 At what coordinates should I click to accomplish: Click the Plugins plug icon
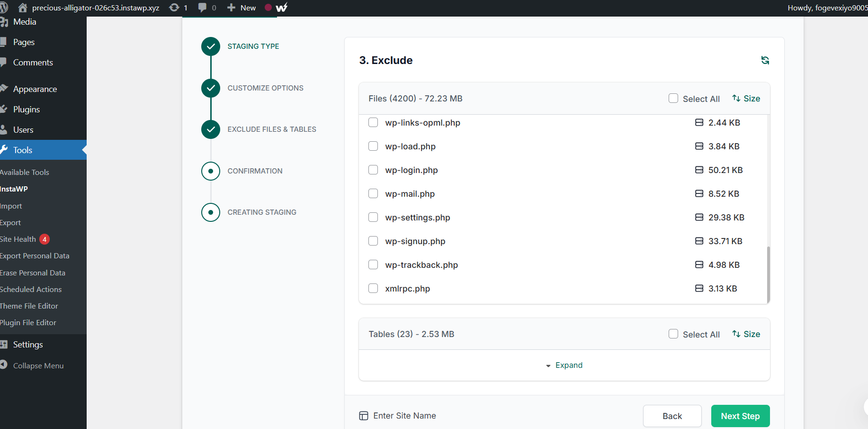tap(3, 109)
